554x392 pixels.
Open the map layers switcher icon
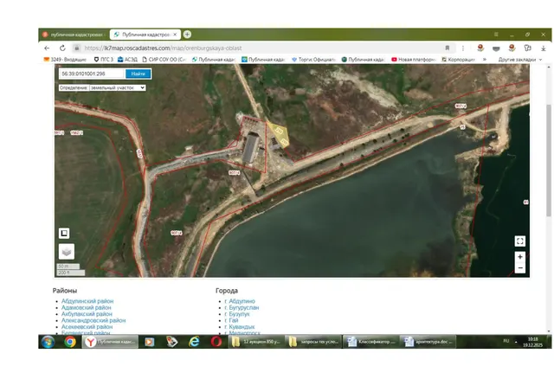click(x=67, y=252)
